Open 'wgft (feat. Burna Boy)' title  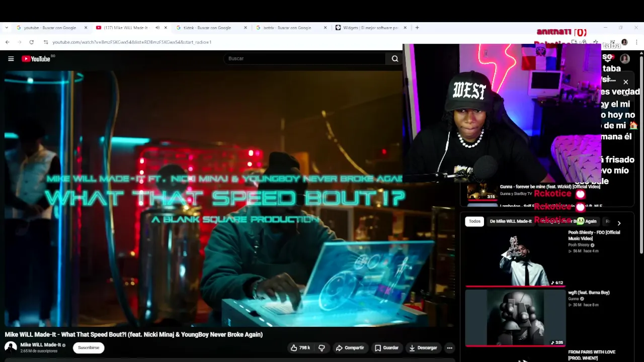coord(589,293)
